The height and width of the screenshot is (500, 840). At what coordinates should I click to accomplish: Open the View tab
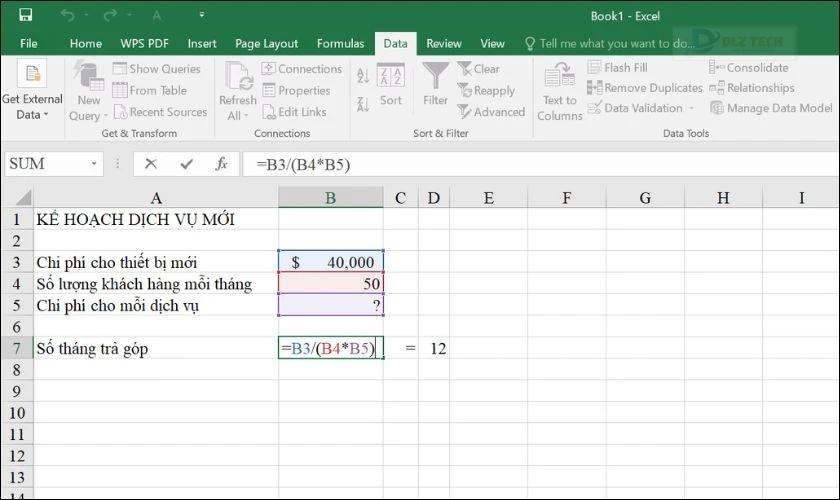click(492, 43)
